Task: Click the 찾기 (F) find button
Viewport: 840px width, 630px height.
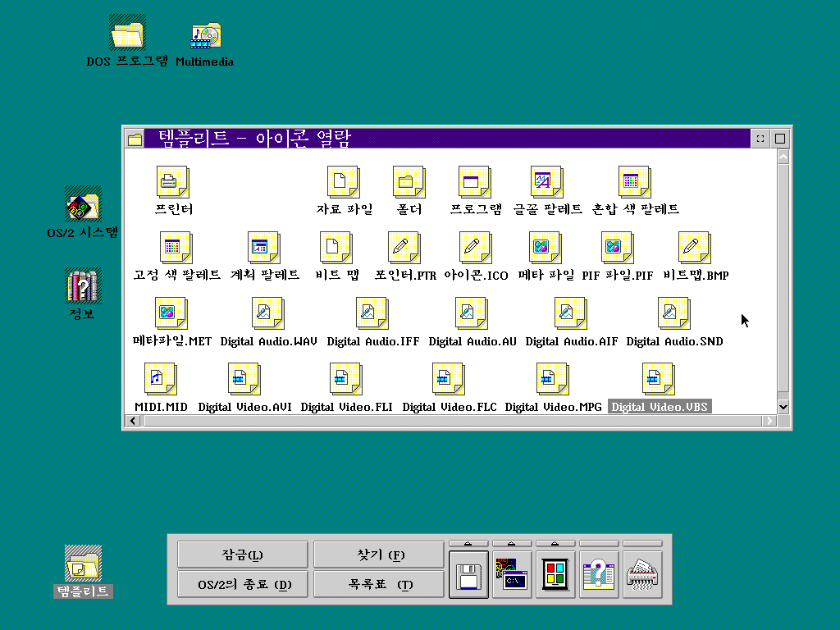Action: coord(379,555)
